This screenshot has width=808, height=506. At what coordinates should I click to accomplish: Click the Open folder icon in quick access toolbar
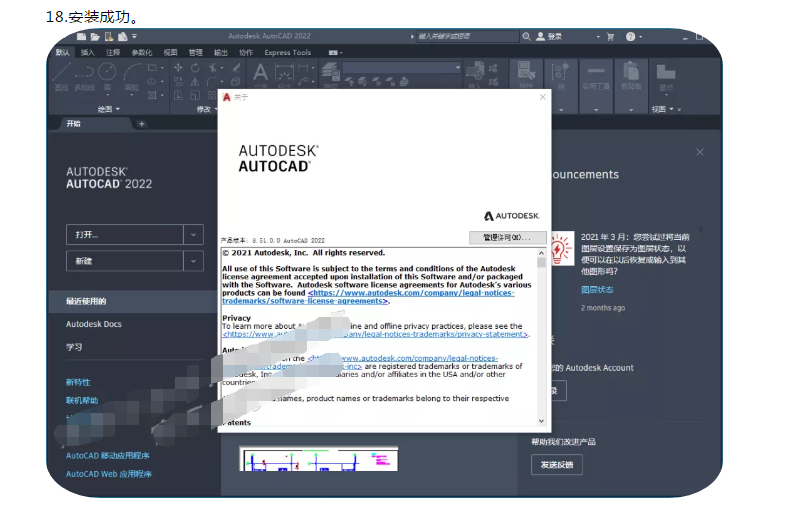click(95, 37)
